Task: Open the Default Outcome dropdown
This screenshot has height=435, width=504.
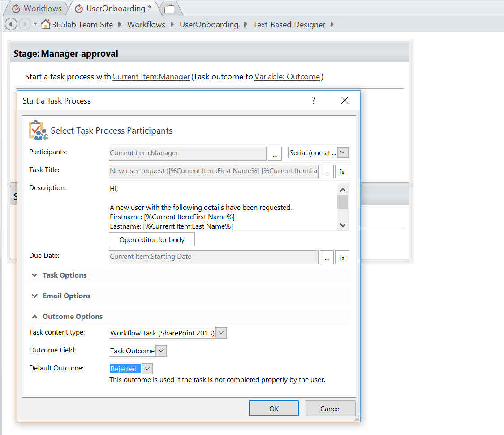Action: 147,369
